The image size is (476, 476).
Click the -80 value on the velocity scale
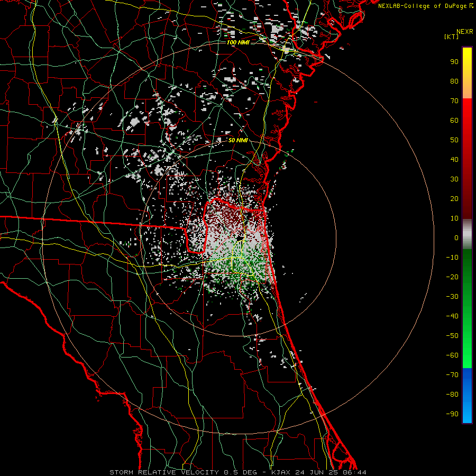[x=452, y=395]
